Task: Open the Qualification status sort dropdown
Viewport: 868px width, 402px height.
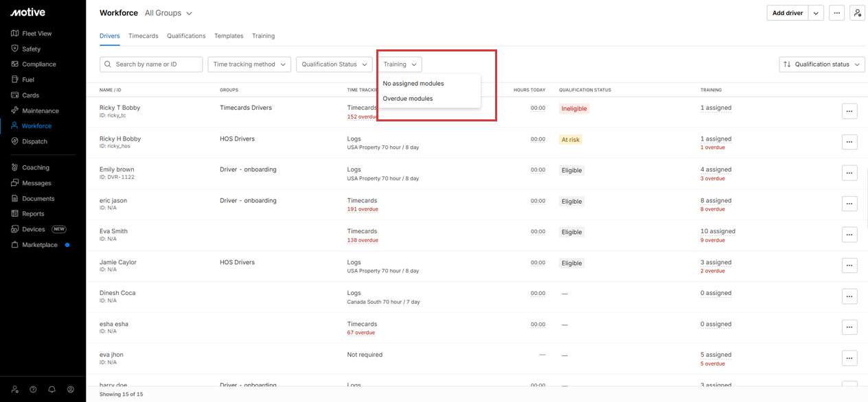Action: pos(822,64)
